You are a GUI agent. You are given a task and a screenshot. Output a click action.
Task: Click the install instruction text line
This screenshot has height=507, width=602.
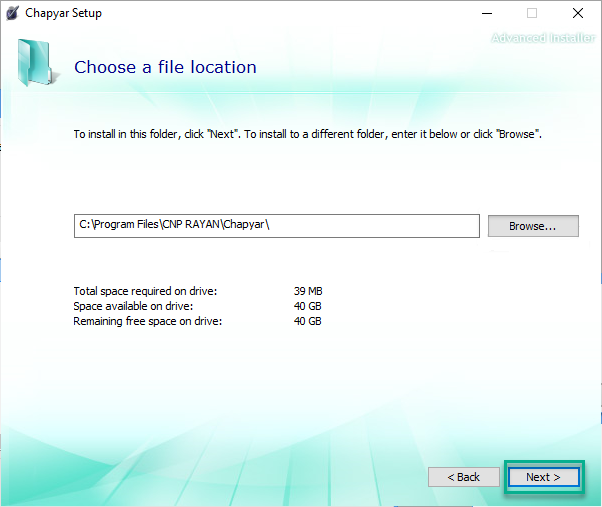click(308, 134)
